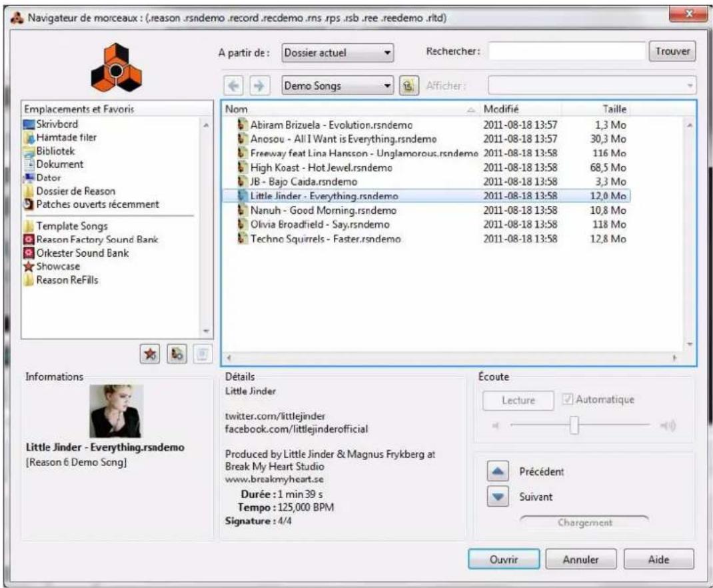Click the Hämtade filer folder icon
Viewport: 713px width, 588px height.
tap(29, 138)
